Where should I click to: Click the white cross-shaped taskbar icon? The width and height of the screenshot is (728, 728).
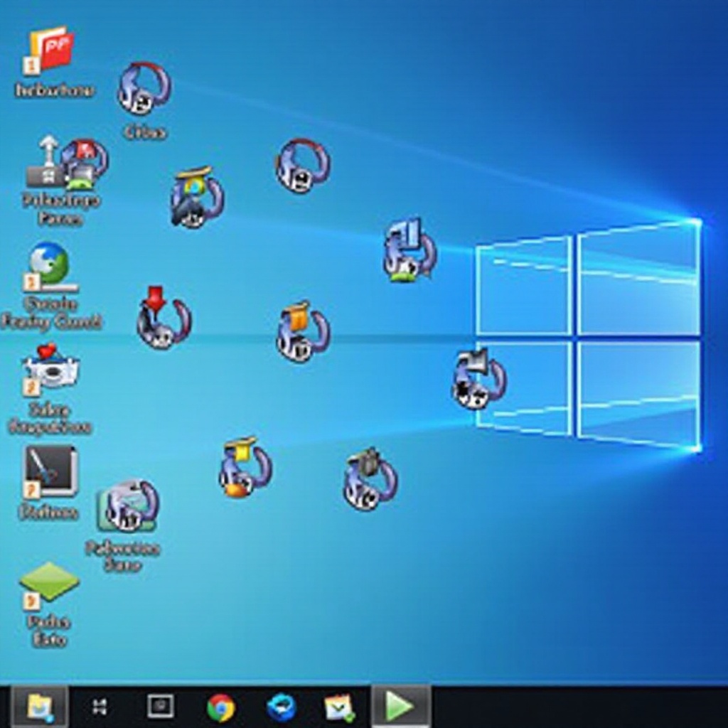coord(100,707)
